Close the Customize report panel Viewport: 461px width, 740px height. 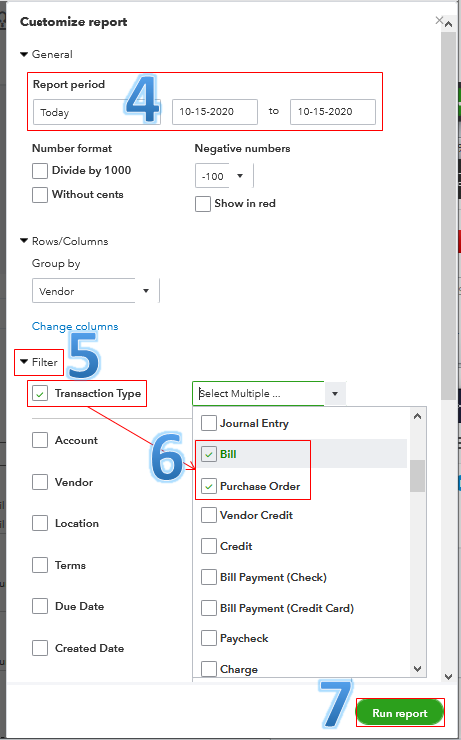439,20
